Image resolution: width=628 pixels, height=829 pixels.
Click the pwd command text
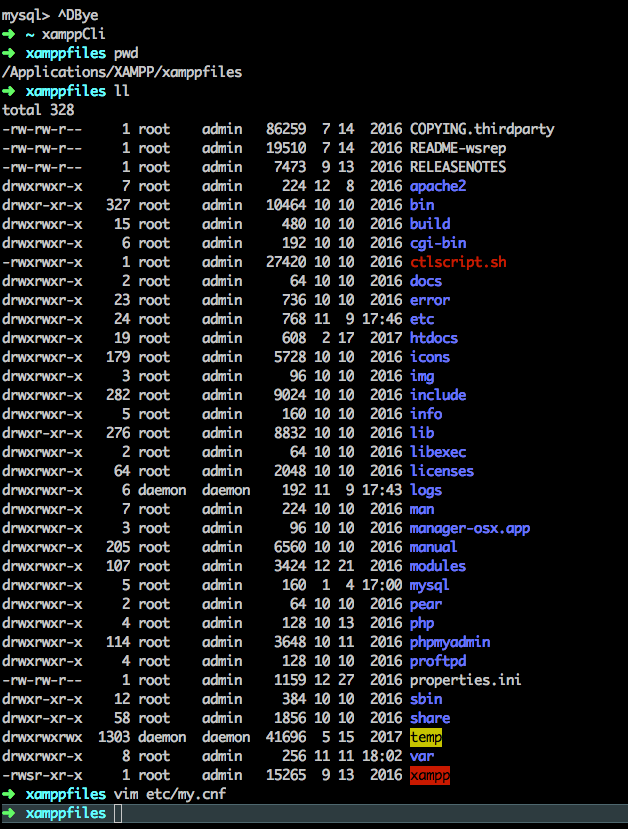pos(126,53)
